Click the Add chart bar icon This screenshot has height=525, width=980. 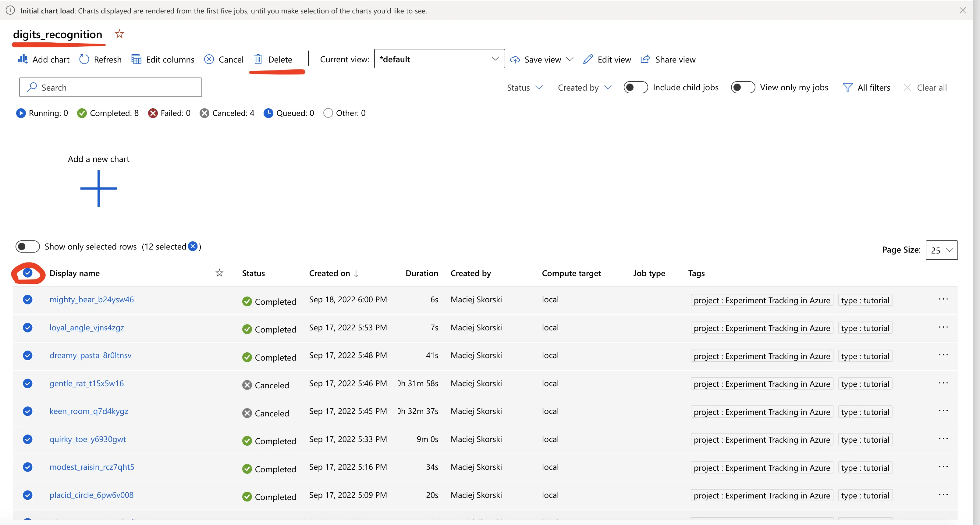pyautogui.click(x=23, y=59)
